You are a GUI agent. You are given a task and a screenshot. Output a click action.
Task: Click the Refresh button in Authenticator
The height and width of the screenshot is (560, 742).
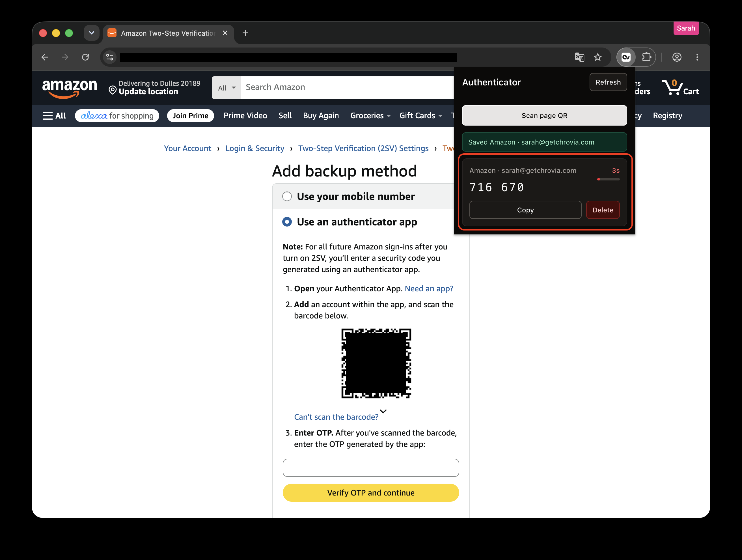point(608,82)
